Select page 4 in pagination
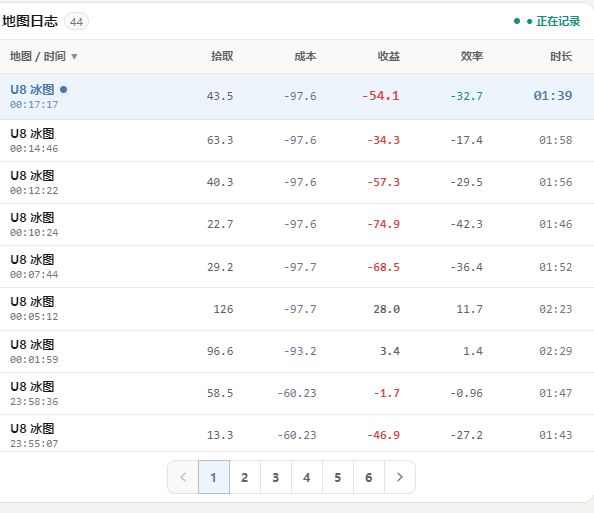Viewport: 594px width, 513px height. [307, 477]
